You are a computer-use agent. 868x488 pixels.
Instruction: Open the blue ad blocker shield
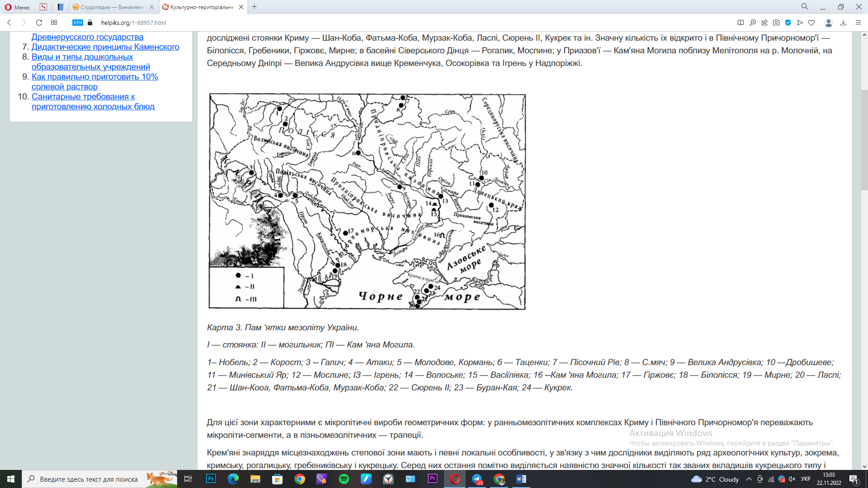click(788, 23)
